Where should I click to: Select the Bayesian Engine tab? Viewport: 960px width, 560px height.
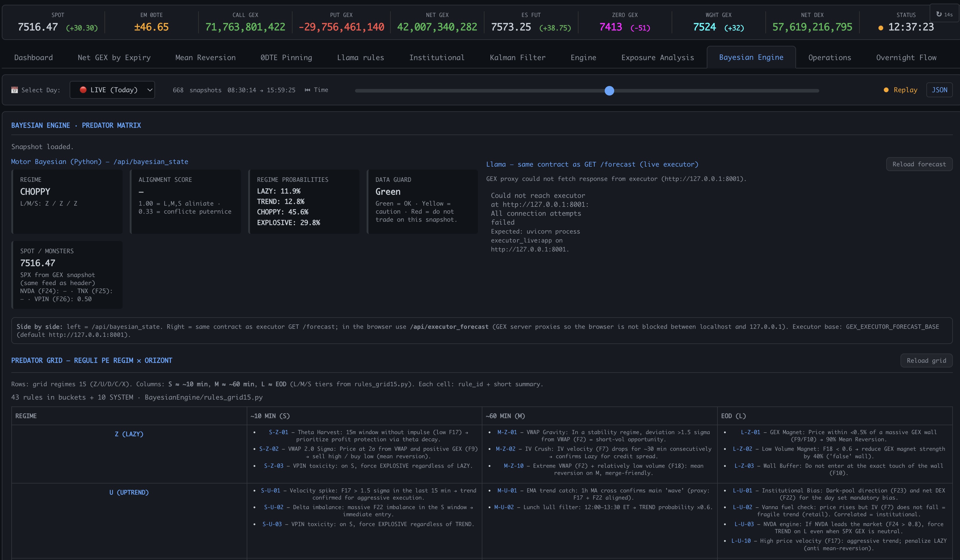click(x=751, y=57)
